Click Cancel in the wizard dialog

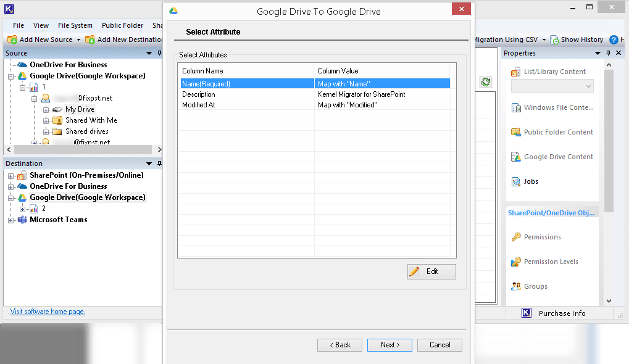(x=439, y=345)
